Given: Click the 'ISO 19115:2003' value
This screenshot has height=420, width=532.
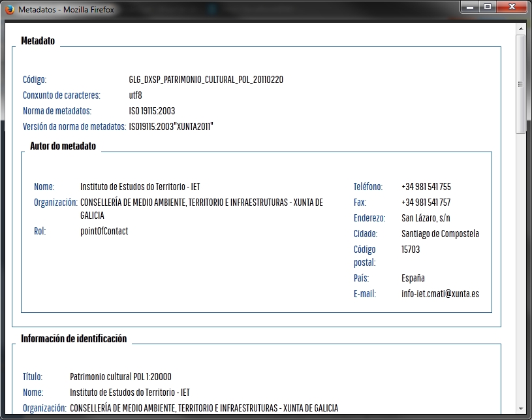Looking at the screenshot, I should click(152, 110).
